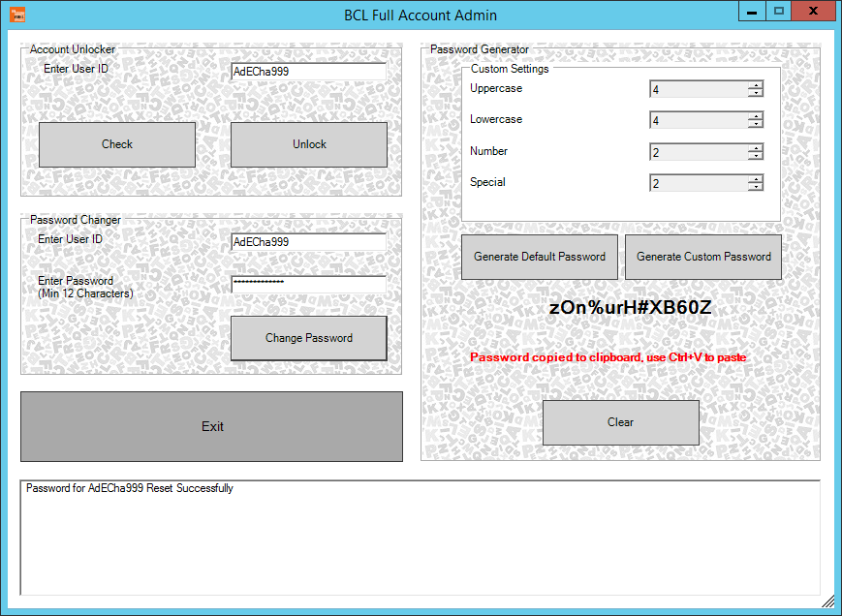Focus the Account Unlocker User ID field
The width and height of the screenshot is (842, 616).
[308, 72]
